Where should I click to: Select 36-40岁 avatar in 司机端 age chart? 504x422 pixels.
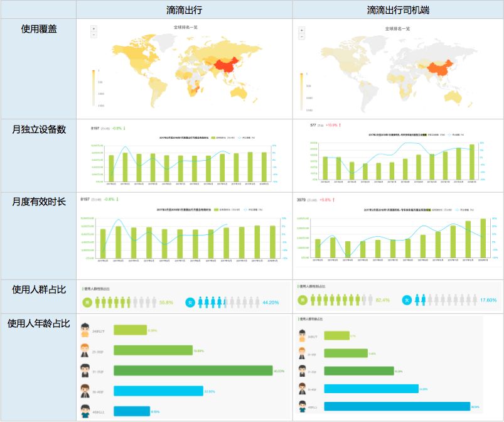[302, 389]
